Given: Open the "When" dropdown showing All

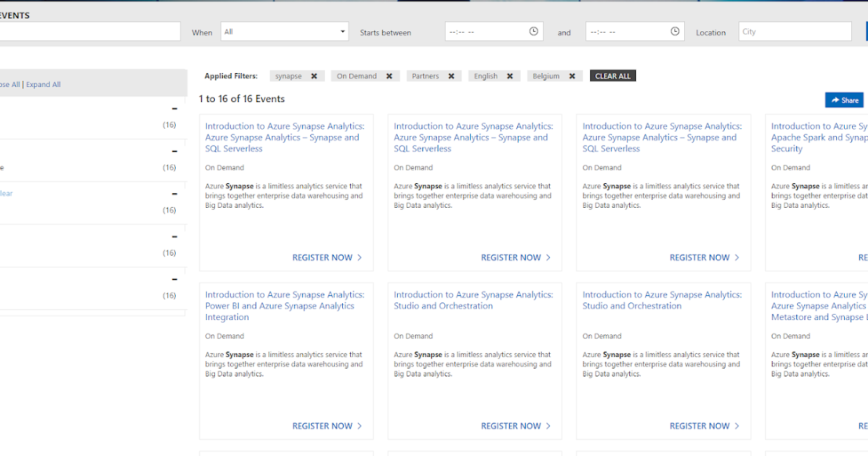Looking at the screenshot, I should (284, 31).
